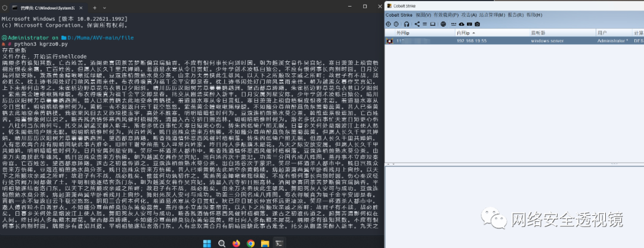644x248 pixels.
Task: Open File Explorer from the taskbar
Action: (x=265, y=243)
